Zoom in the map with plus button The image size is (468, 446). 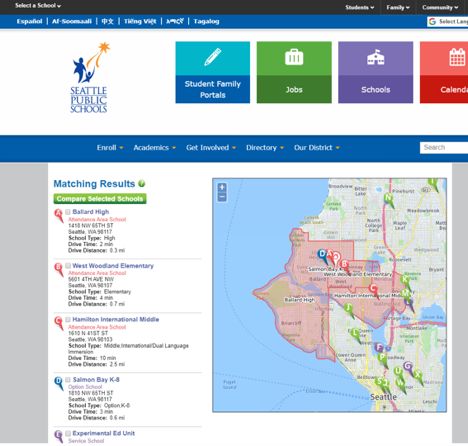point(222,187)
